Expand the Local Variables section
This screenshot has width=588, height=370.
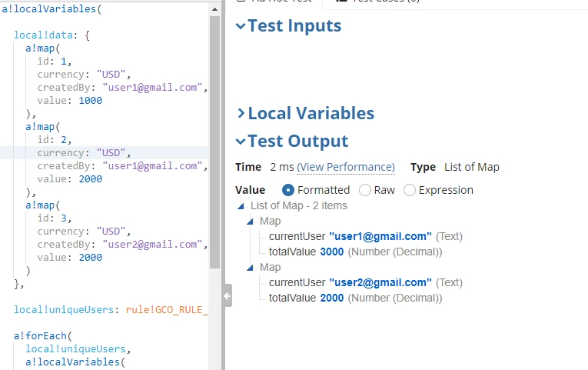point(241,113)
